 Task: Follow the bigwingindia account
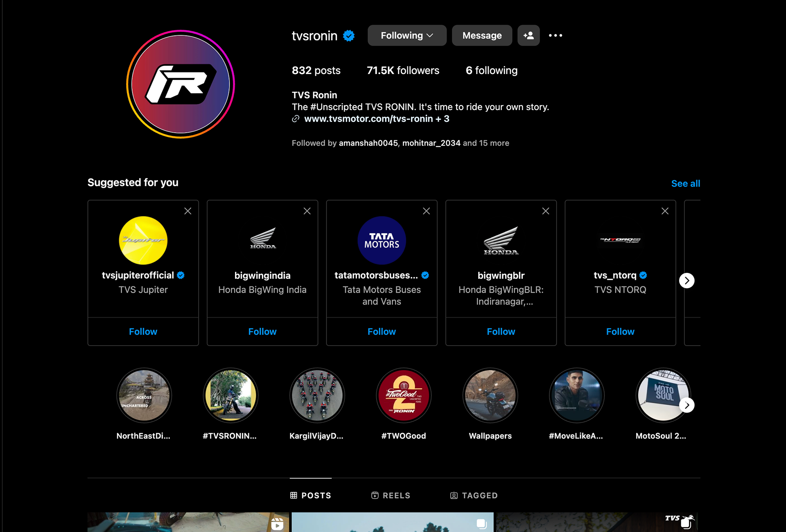(262, 331)
